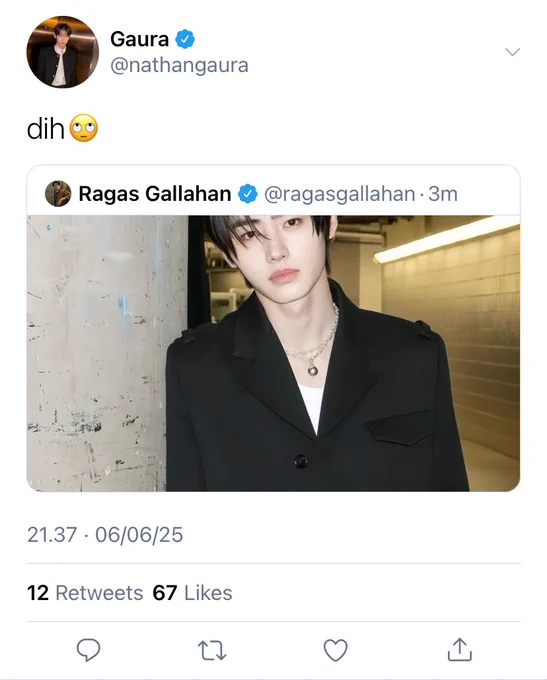Tap the reply speech bubble icon

tap(88, 649)
